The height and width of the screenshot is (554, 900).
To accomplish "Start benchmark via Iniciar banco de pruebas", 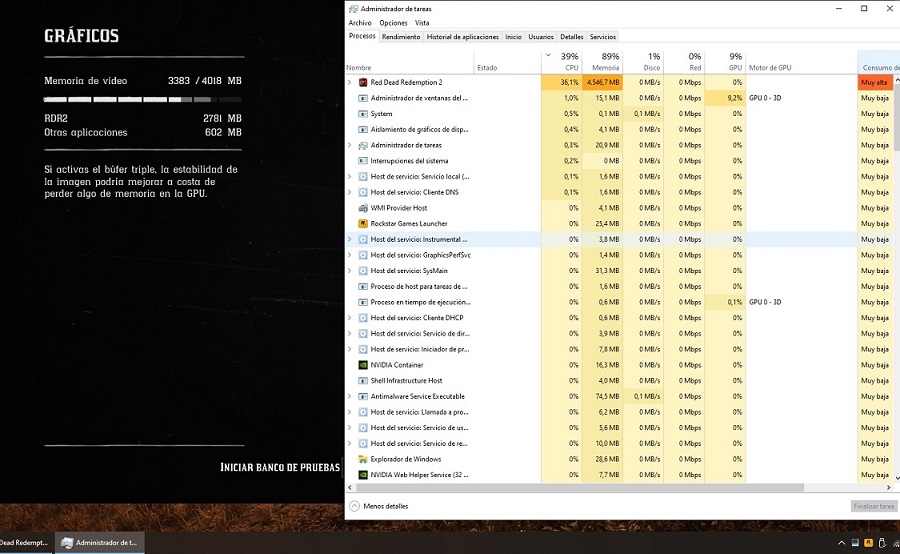I will (280, 467).
